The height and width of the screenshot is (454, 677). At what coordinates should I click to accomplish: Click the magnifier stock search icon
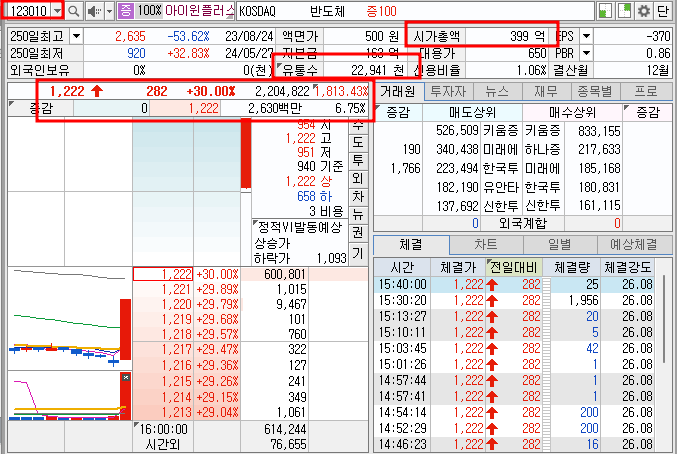(x=74, y=11)
